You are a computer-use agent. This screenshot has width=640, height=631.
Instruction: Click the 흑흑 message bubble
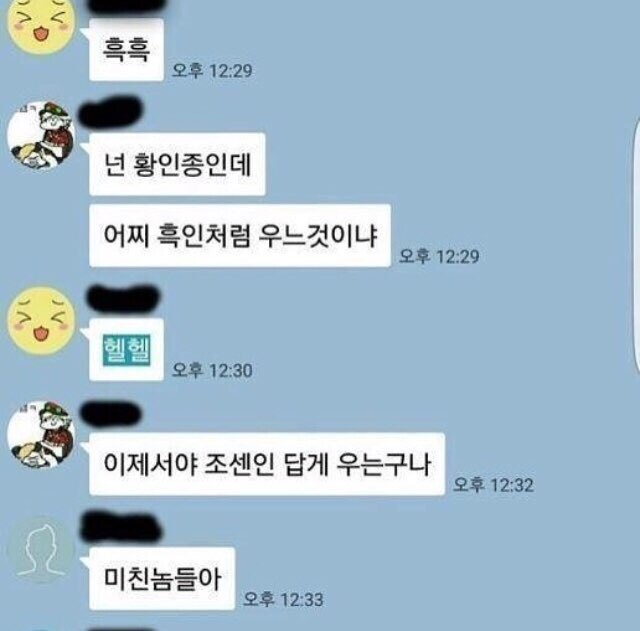click(127, 50)
